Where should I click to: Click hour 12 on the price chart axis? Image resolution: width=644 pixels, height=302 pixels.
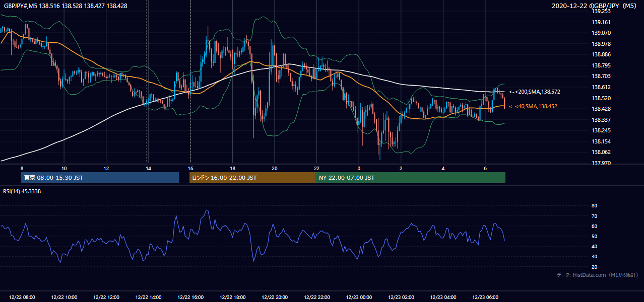point(106,168)
